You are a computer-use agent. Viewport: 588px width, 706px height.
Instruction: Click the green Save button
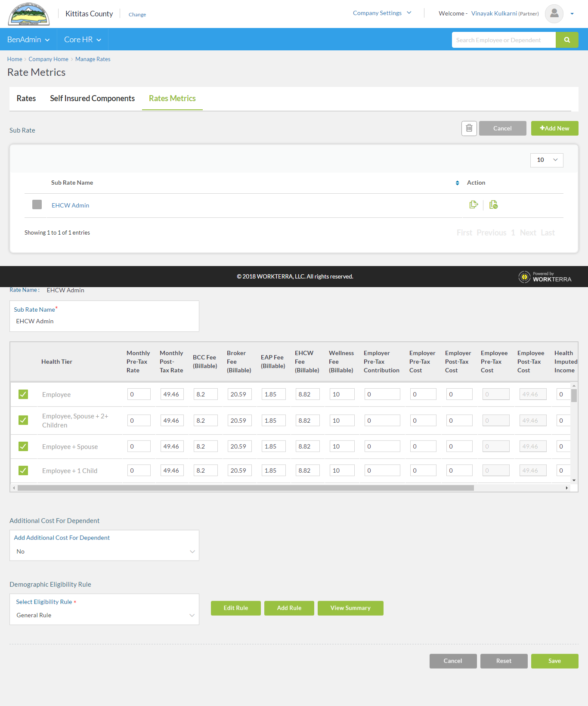[554, 661]
